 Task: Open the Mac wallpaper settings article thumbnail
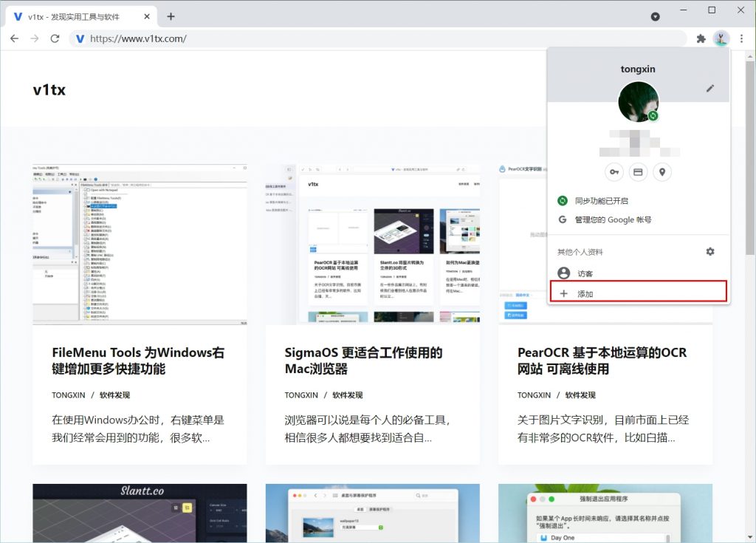coord(373,513)
